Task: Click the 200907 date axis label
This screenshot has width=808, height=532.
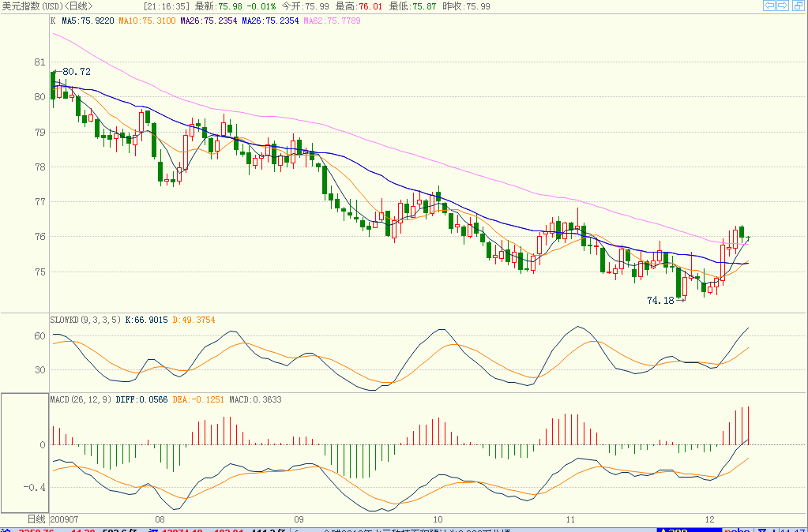Action: tap(65, 519)
